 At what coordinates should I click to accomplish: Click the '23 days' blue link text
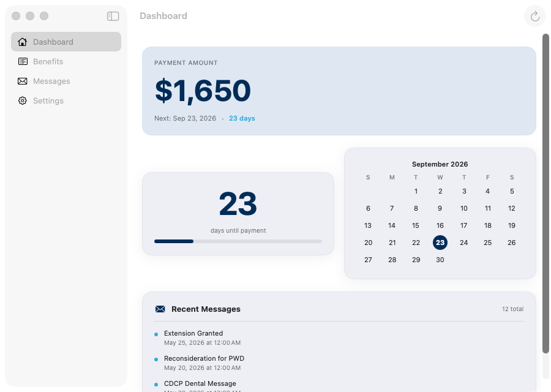pos(242,118)
